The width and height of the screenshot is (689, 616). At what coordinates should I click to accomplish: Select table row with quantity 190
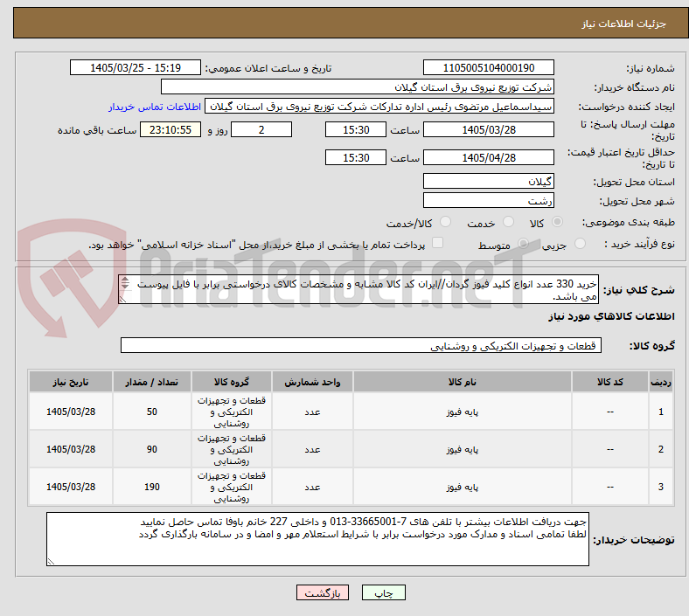(351, 487)
